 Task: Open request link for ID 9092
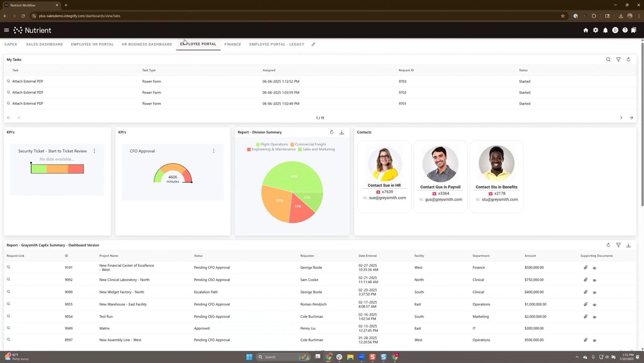(9, 279)
